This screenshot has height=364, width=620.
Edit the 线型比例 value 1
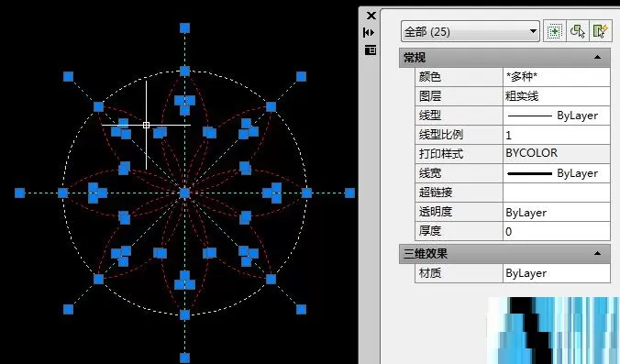pos(557,135)
